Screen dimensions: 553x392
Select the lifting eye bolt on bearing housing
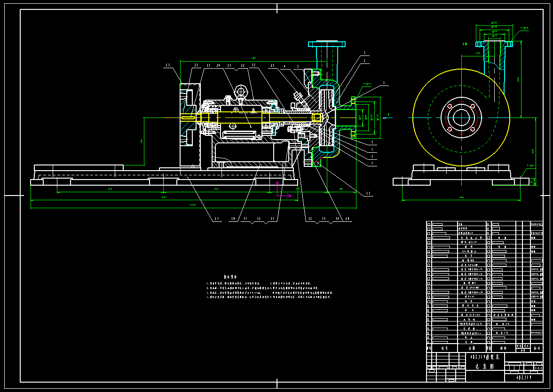241,92
